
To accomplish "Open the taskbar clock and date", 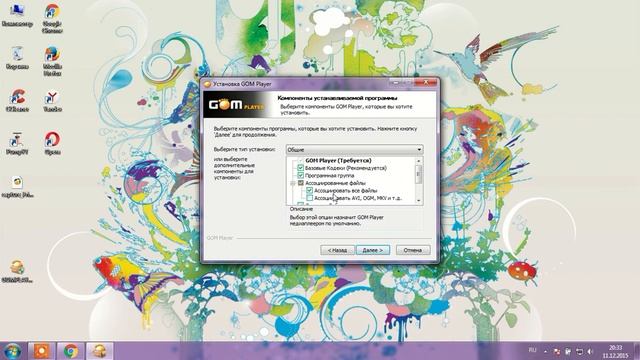I will click(615, 351).
